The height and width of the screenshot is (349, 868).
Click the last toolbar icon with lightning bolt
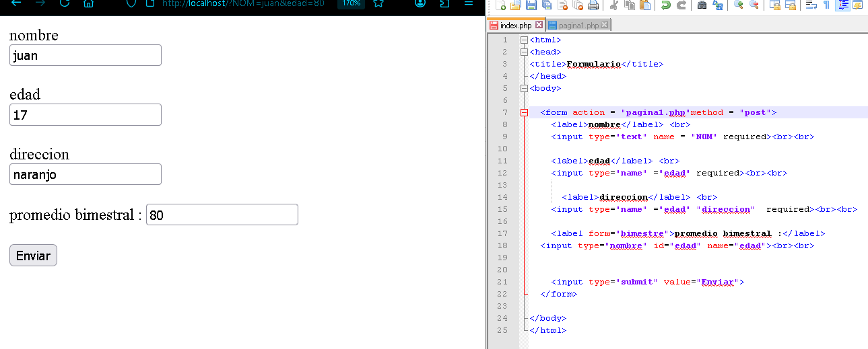click(x=858, y=5)
